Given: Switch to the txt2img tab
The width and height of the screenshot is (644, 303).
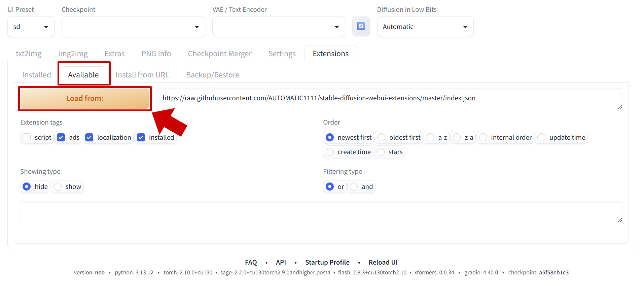Looking at the screenshot, I should [x=29, y=54].
